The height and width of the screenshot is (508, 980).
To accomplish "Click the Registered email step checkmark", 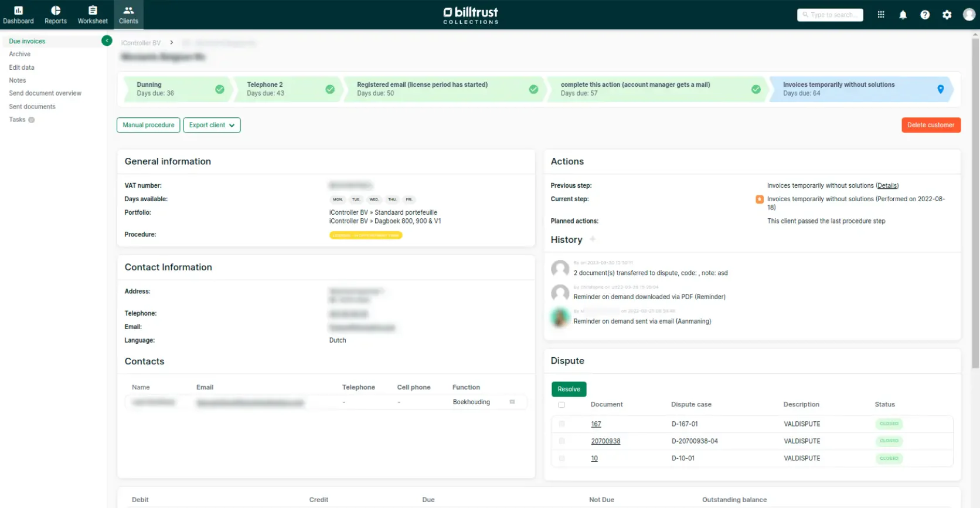I will coord(533,89).
